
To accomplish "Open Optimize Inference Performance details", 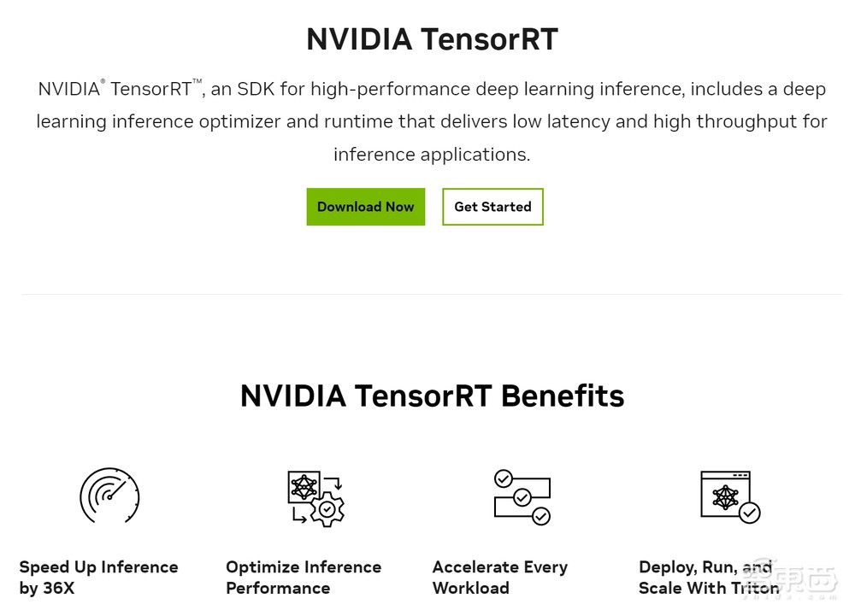I will (x=303, y=577).
